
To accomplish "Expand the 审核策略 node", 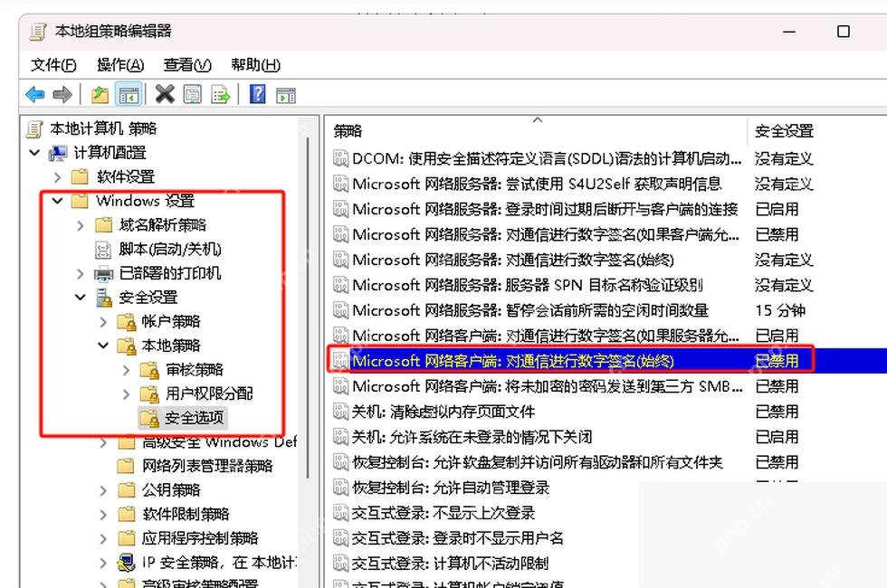I will (x=126, y=370).
